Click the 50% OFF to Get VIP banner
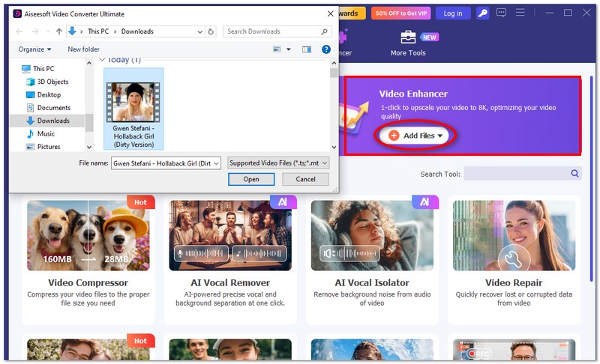 pyautogui.click(x=400, y=13)
